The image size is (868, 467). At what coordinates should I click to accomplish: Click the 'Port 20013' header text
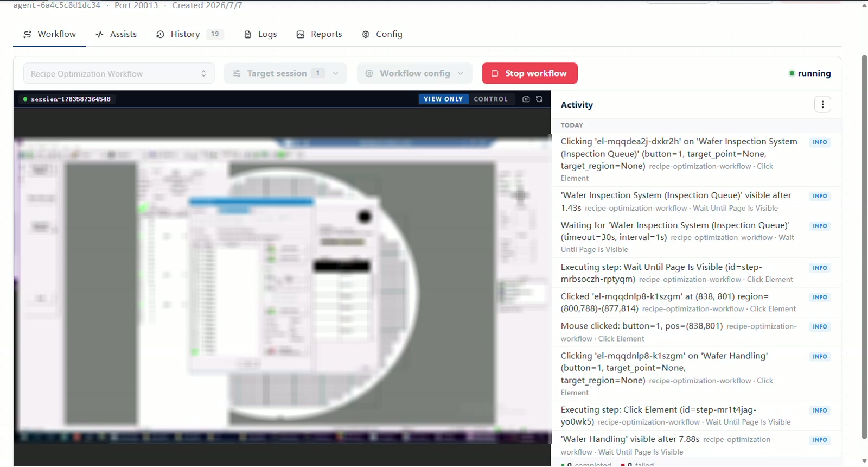(136, 5)
